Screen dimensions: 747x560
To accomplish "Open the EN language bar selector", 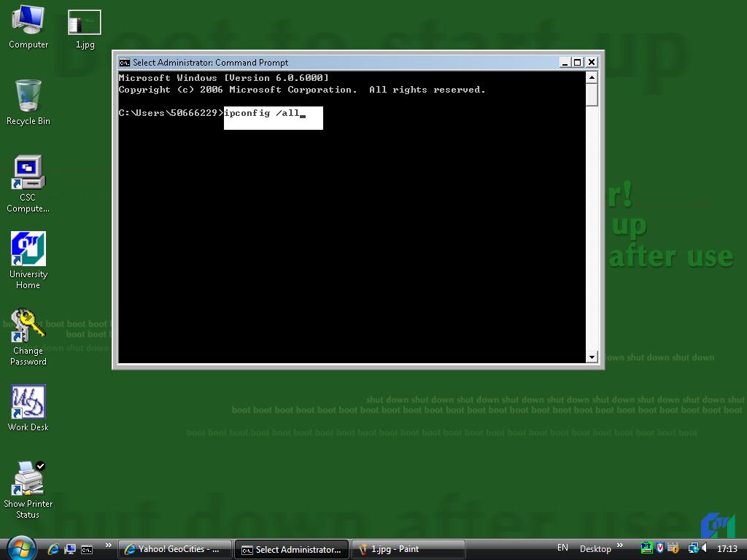I will [x=562, y=548].
